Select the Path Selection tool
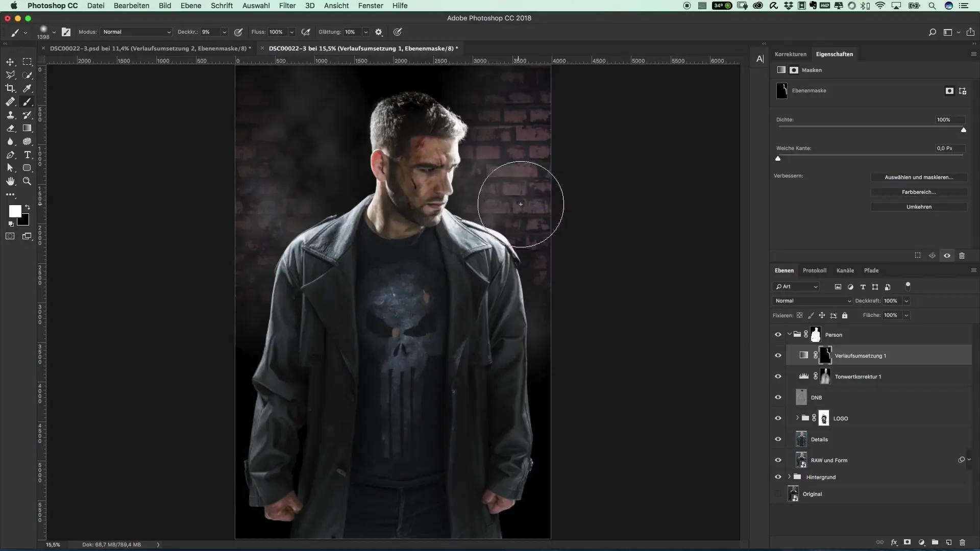Screen dimensions: 980x551 (10, 168)
